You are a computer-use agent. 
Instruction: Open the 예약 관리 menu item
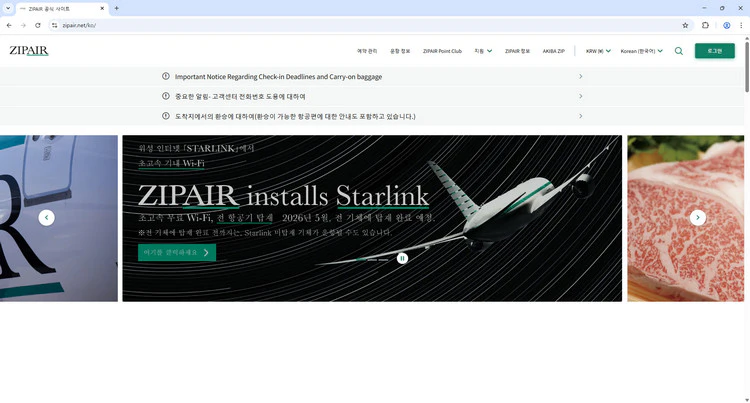tap(367, 51)
